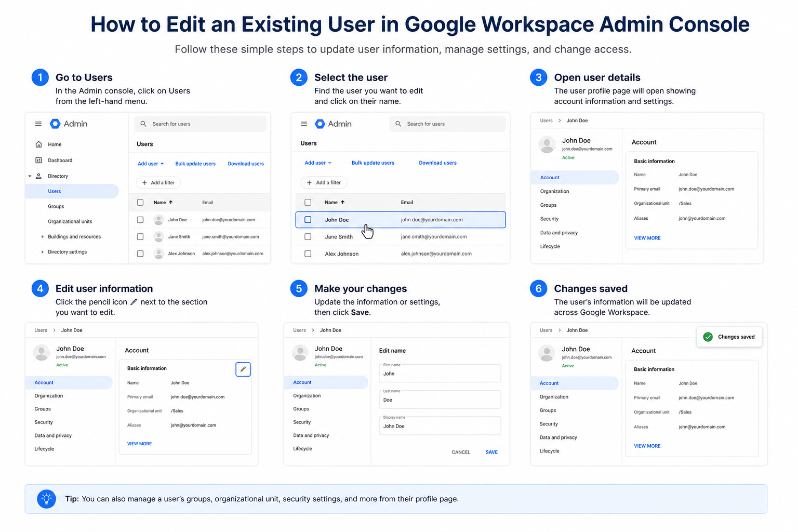Image resolution: width=798 pixels, height=532 pixels.
Task: Check Jane Smith's checkbox in the Select the user table
Action: pos(308,236)
